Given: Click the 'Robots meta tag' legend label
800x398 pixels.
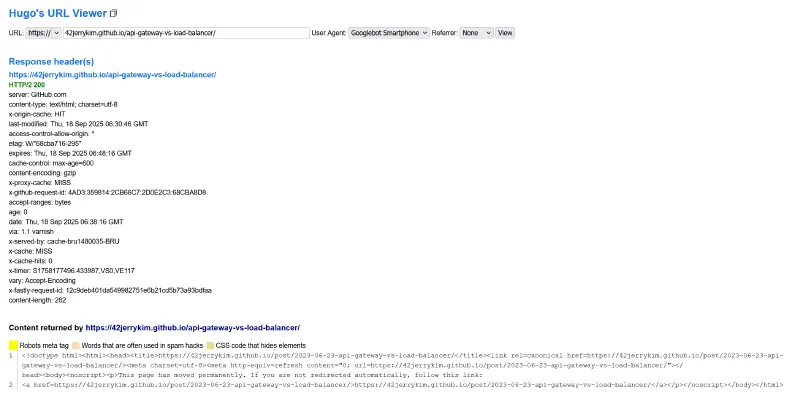Looking at the screenshot, I should point(44,345).
